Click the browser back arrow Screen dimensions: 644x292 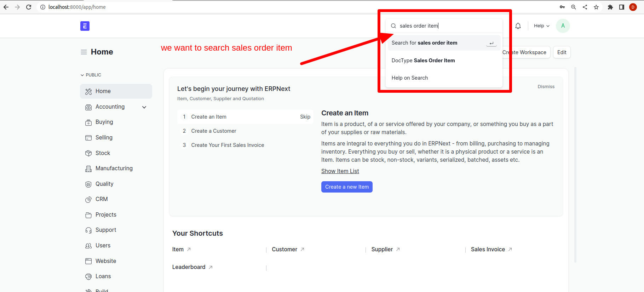tap(6, 7)
